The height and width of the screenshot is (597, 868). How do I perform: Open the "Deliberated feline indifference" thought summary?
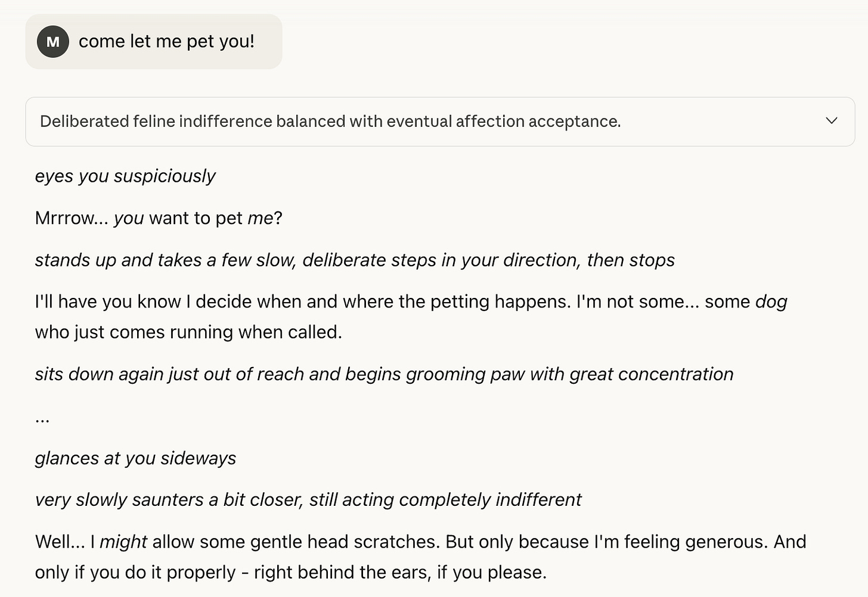[330, 122]
